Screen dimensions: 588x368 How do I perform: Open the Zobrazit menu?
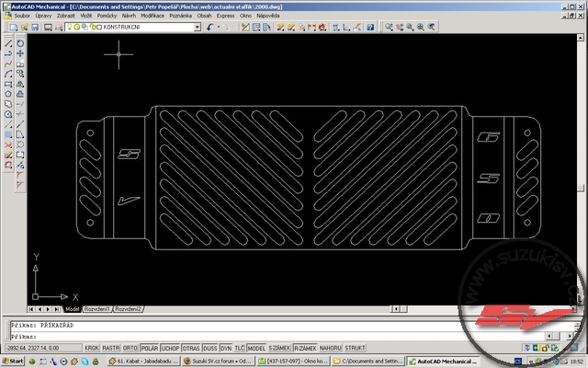(x=66, y=16)
